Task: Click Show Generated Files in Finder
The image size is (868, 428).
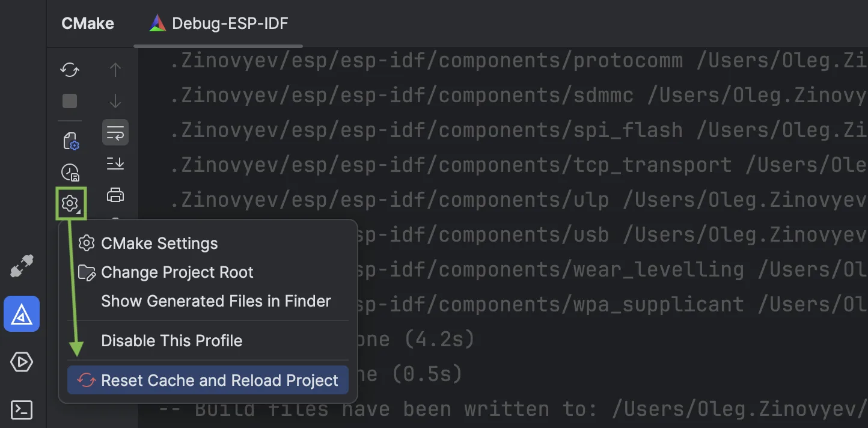Action: [216, 301]
